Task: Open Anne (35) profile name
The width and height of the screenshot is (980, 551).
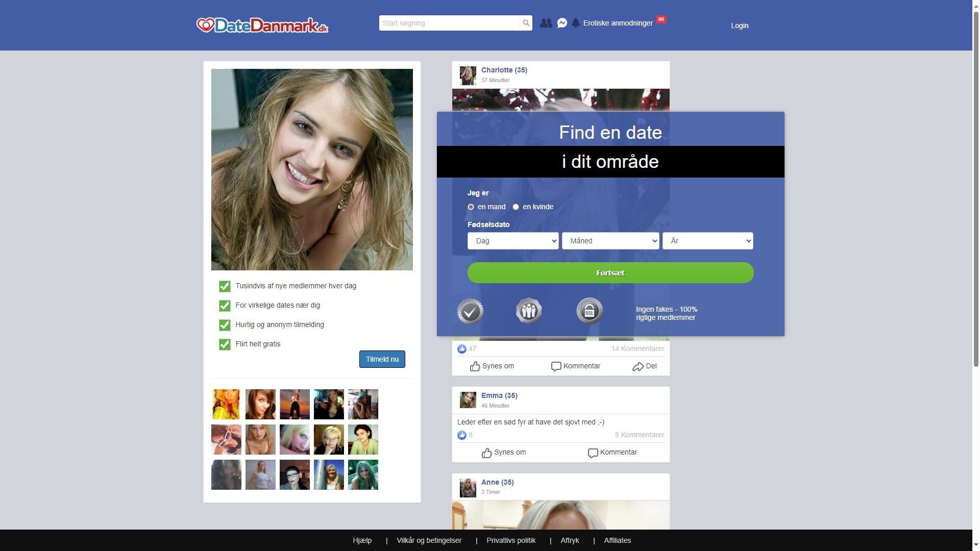Action: click(498, 483)
